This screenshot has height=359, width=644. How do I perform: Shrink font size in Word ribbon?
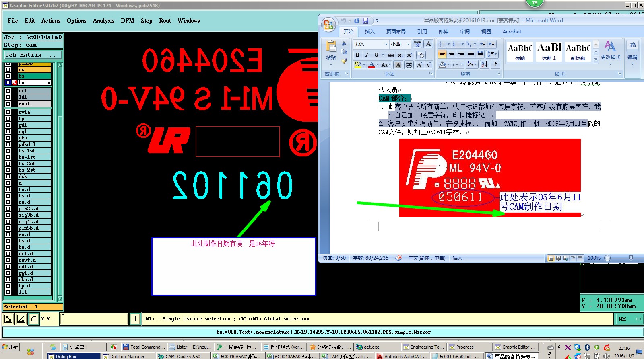(x=428, y=65)
